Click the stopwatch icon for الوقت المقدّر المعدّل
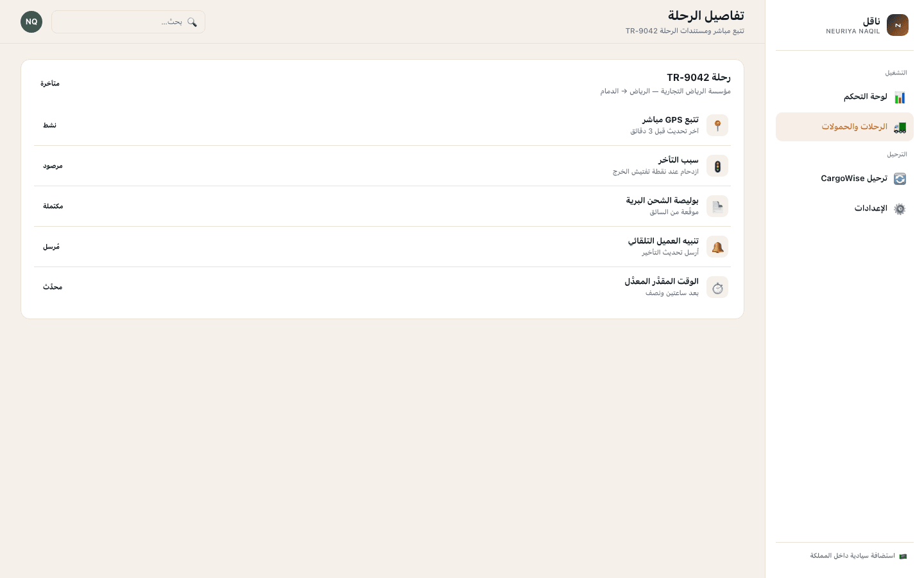This screenshot has height=578, width=924. click(x=717, y=287)
